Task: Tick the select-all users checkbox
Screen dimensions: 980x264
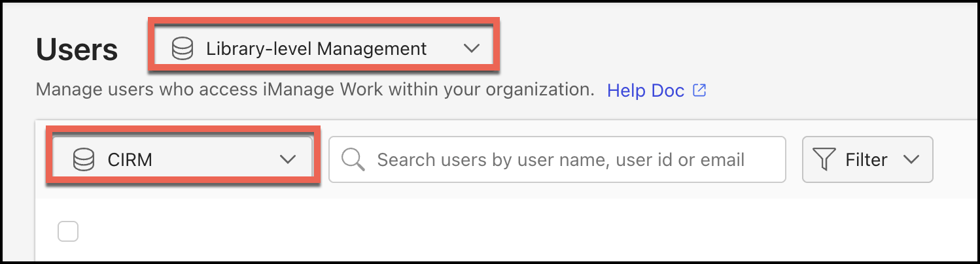Action: pos(68,231)
